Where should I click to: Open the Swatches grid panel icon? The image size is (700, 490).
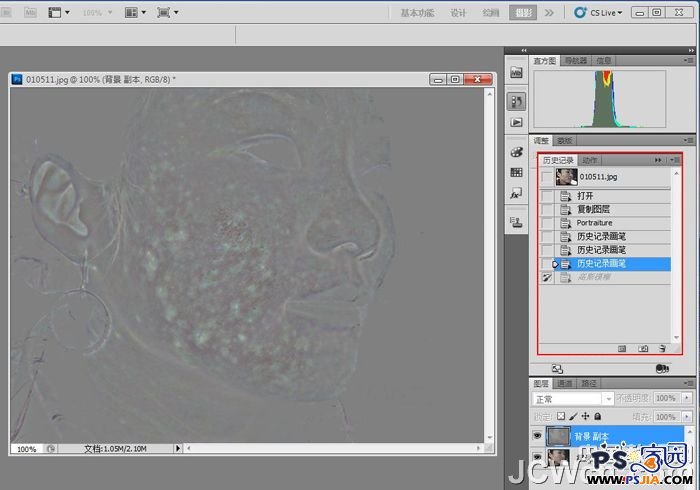[517, 172]
